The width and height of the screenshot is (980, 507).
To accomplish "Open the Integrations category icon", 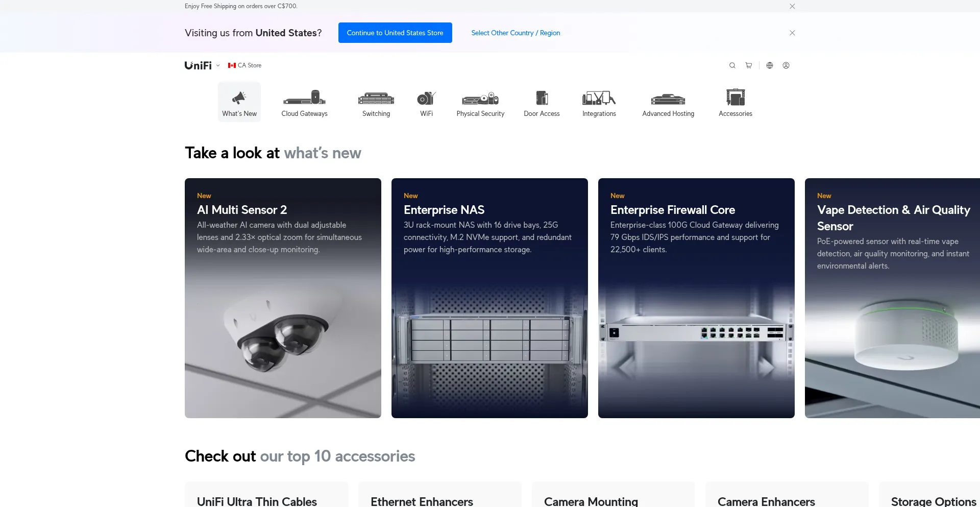I will (599, 98).
